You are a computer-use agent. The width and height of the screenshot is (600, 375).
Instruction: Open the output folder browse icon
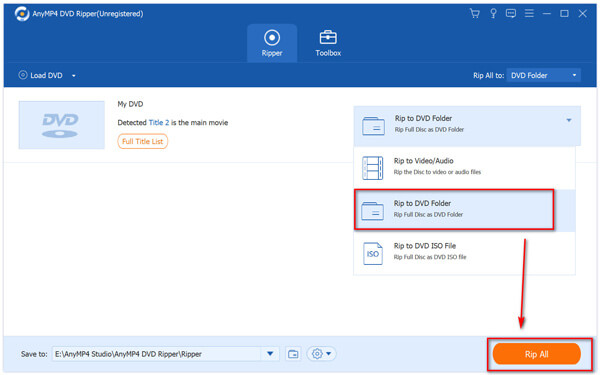[293, 354]
